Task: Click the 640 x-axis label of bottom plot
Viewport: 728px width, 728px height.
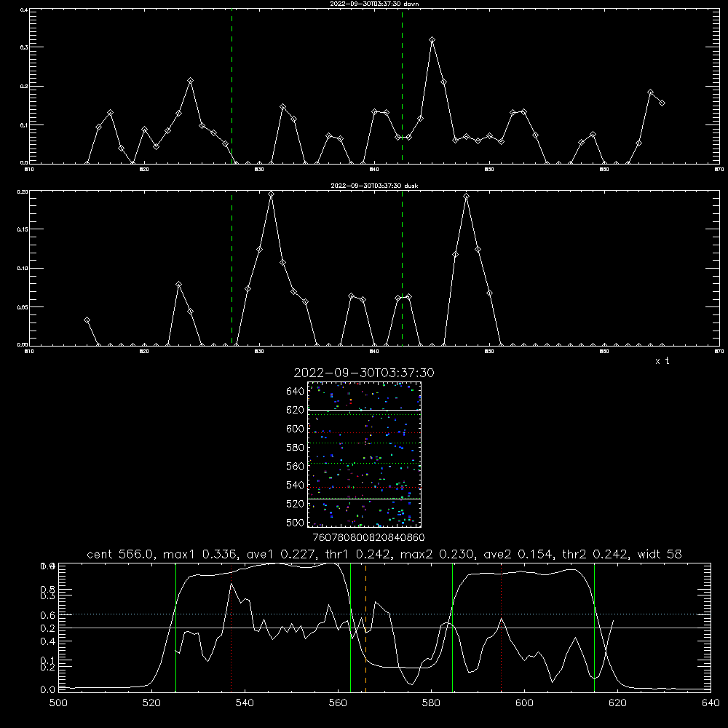Action: (x=711, y=703)
